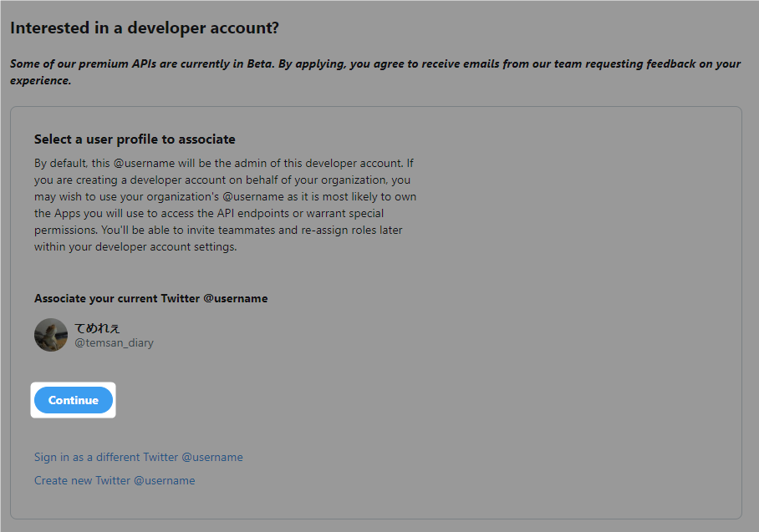Click the round profile avatar photo
Screen dimensions: 759x532
pyautogui.click(x=51, y=335)
